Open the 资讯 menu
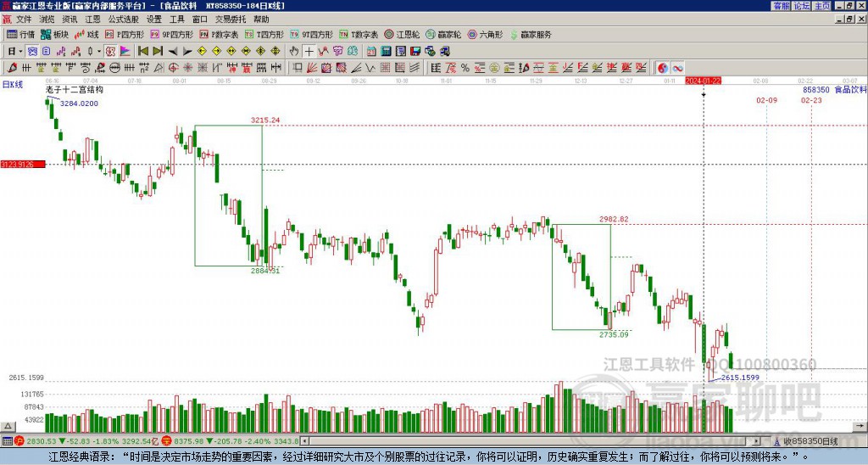 [70, 20]
